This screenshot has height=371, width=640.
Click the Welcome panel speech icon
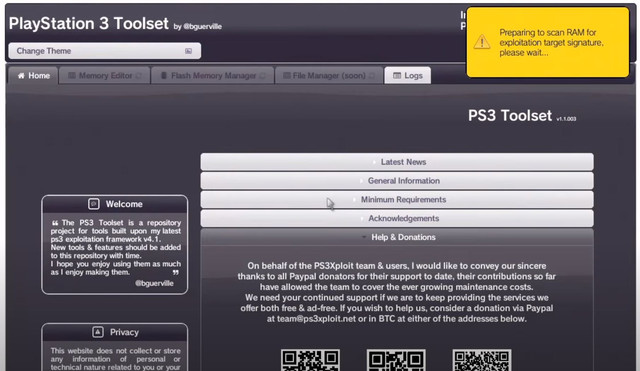click(x=94, y=204)
